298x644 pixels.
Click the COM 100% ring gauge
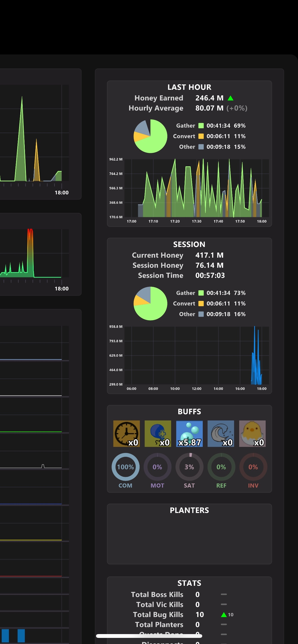click(x=126, y=467)
